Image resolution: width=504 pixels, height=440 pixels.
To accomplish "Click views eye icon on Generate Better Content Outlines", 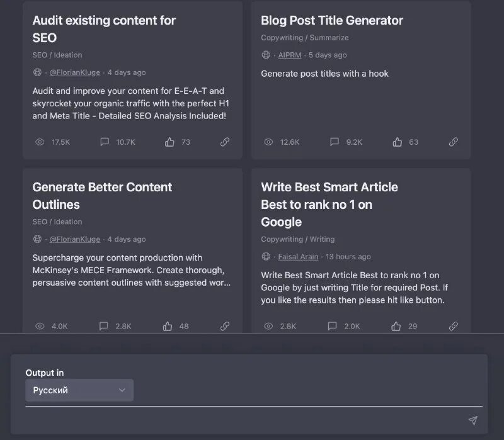I will pos(39,326).
